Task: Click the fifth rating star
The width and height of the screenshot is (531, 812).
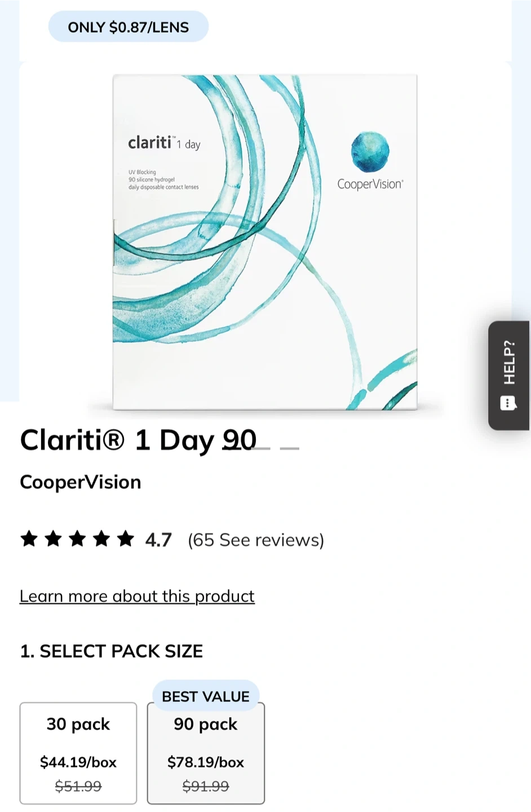Action: click(126, 539)
